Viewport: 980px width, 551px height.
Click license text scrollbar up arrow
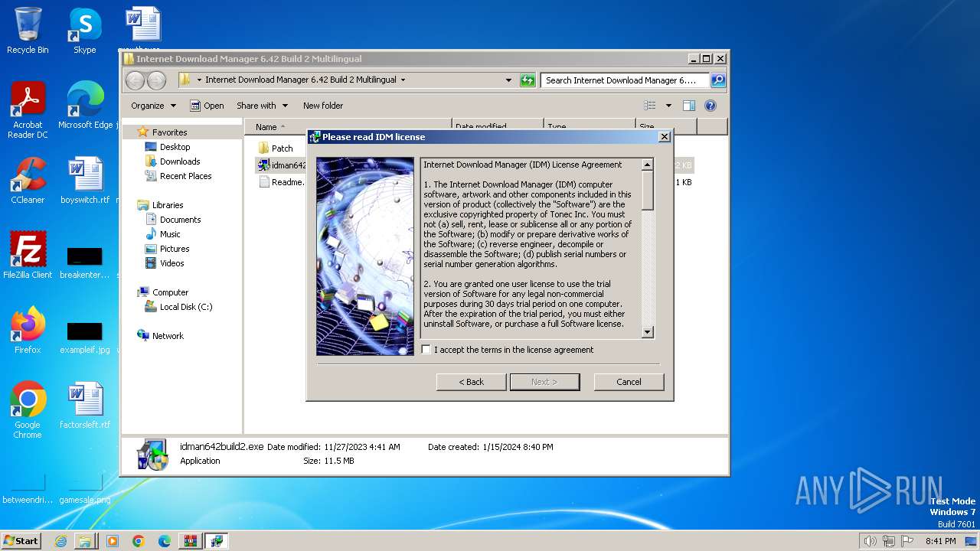click(x=647, y=165)
